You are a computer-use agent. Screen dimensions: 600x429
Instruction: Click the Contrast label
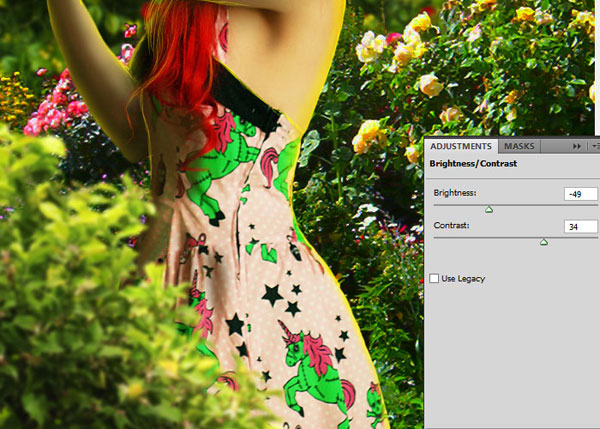[452, 225]
